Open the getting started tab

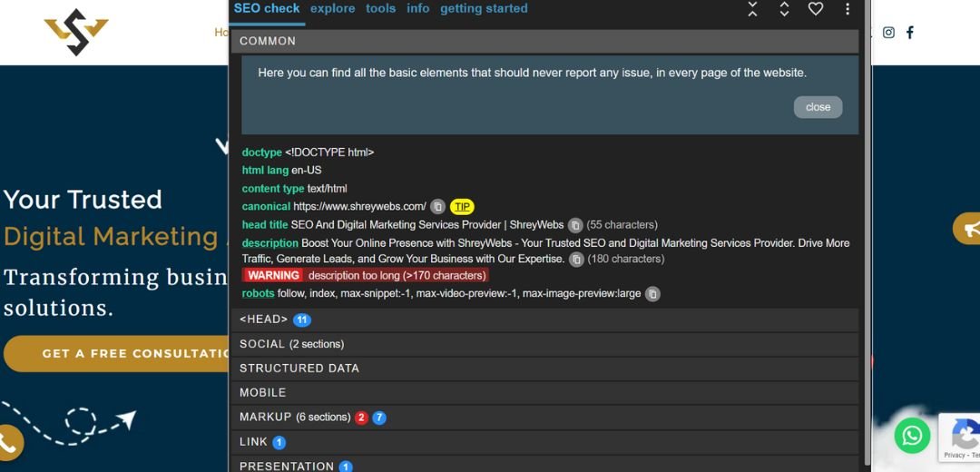coord(484,9)
